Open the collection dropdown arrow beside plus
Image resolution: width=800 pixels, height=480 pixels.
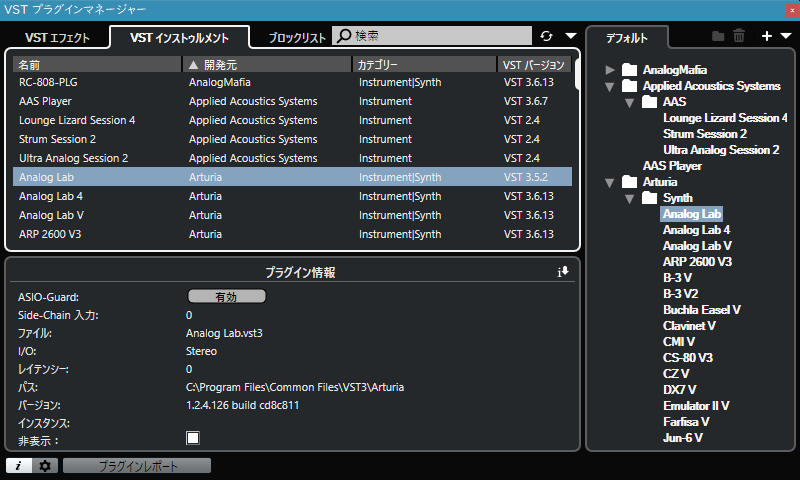[x=786, y=36]
